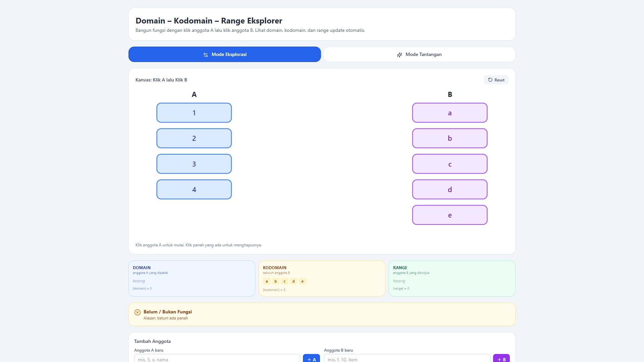Screen dimensions: 644x362
Task: Click the 'Belum / Bukan Fungsi' status text
Action: [168, 312]
